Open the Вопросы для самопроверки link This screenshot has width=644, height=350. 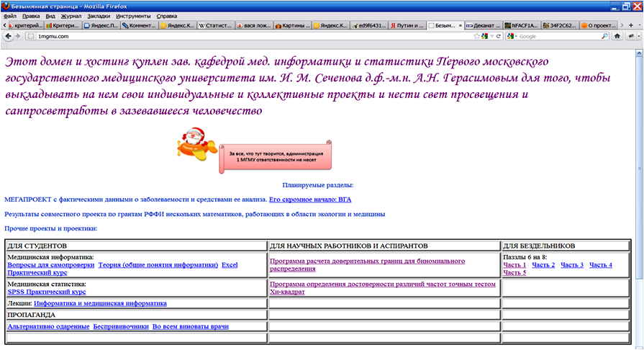pyautogui.click(x=51, y=265)
